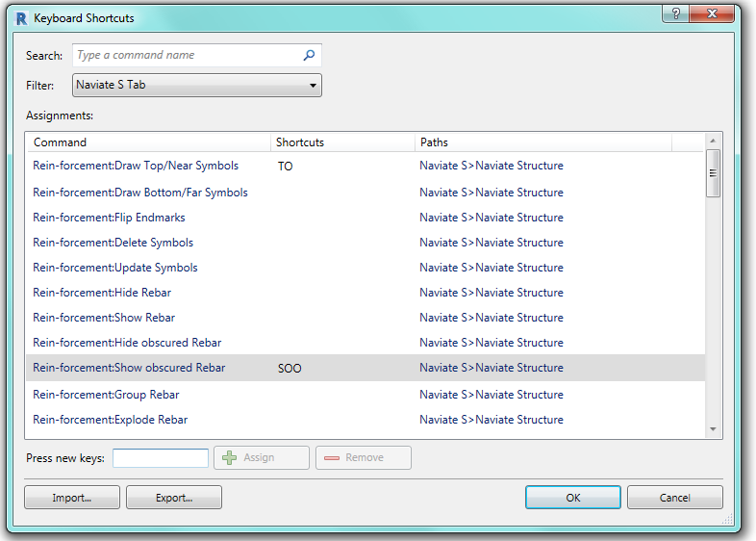This screenshot has width=756, height=541.
Task: Open the Filter dropdown (Naviate S Tab)
Action: click(196, 85)
